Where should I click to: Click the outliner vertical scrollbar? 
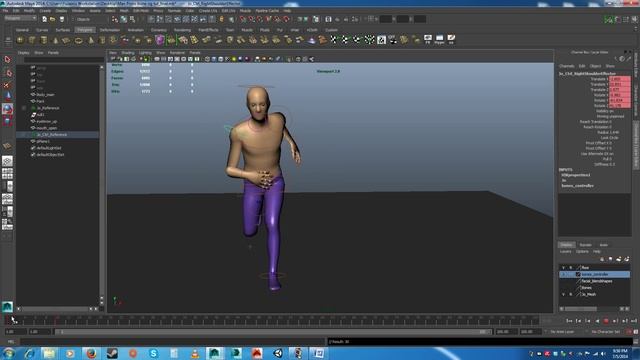[x=102, y=184]
